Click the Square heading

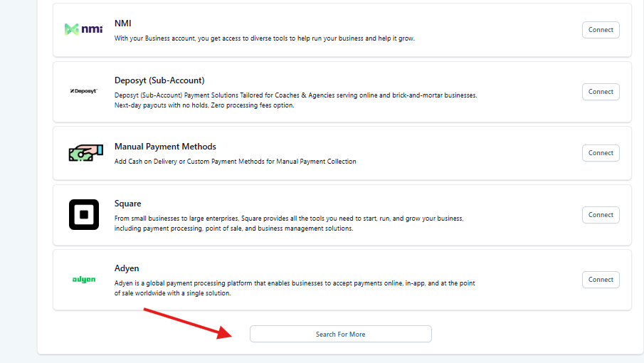coord(128,204)
